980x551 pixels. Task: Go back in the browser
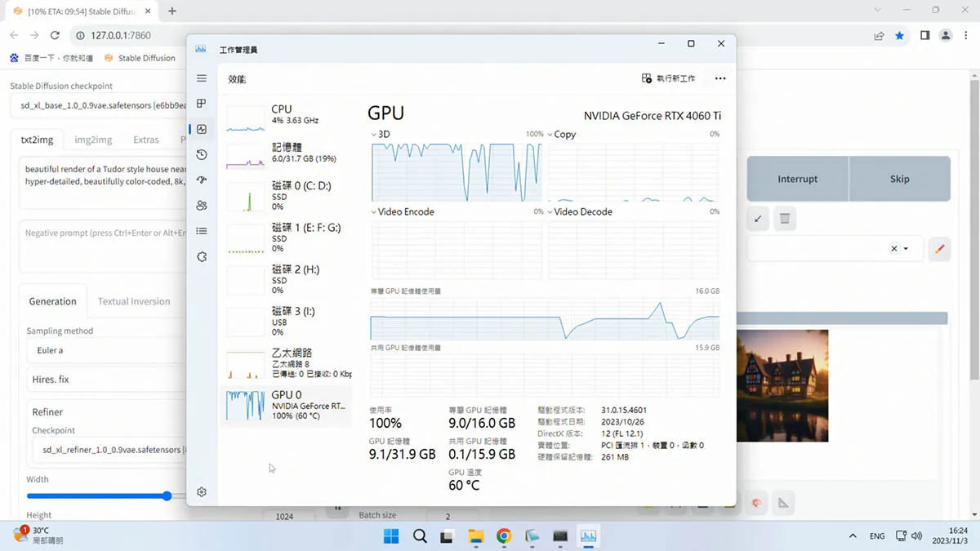pyautogui.click(x=14, y=35)
